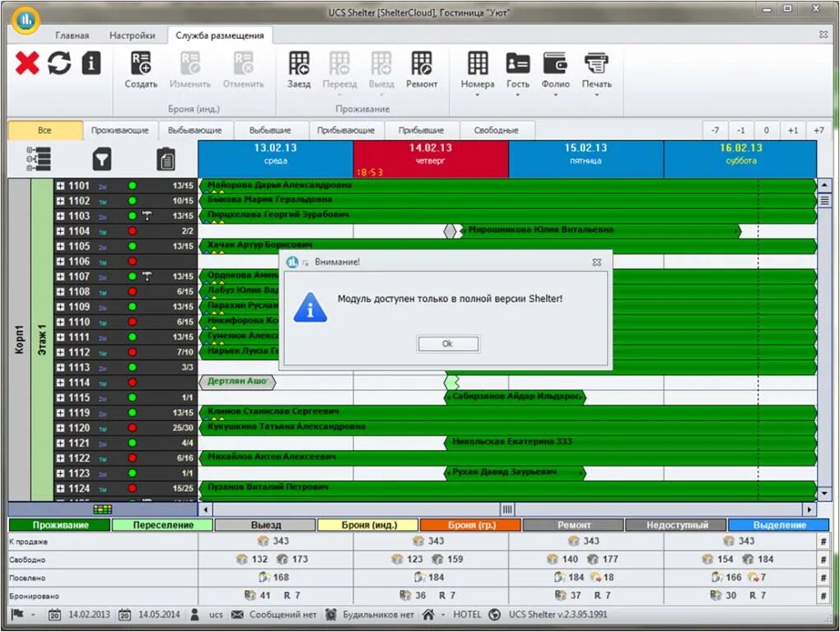This screenshot has width=840, height=632.
Task: Select the Свободные filter tab
Action: click(x=496, y=130)
